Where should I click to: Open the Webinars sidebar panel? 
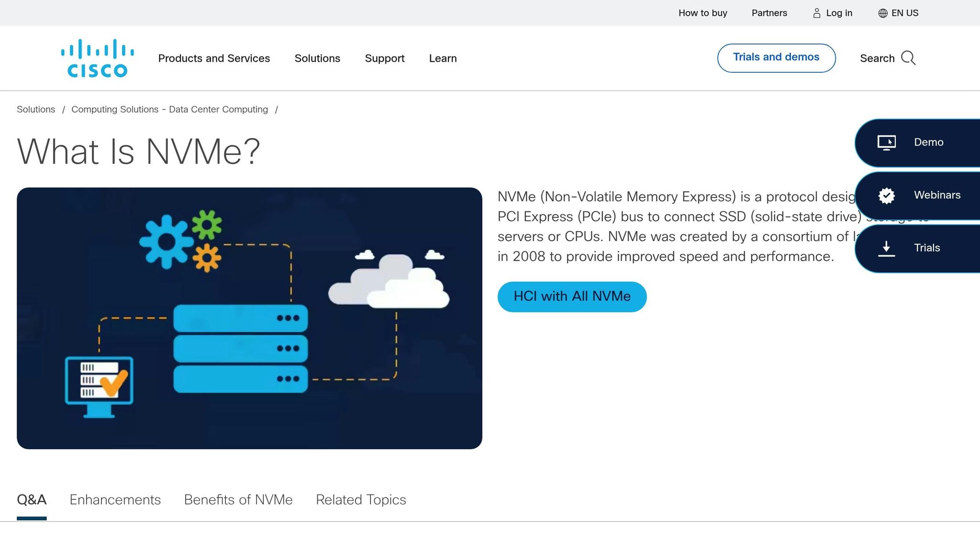point(936,196)
